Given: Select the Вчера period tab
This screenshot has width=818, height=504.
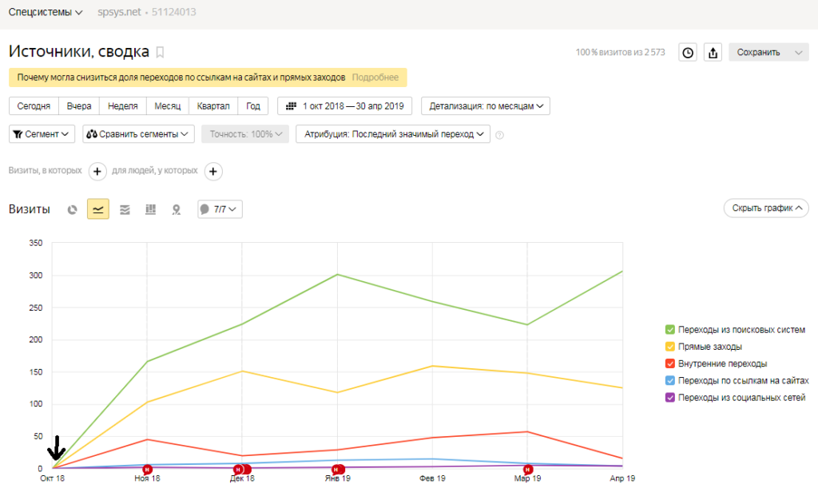Looking at the screenshot, I should pos(79,106).
